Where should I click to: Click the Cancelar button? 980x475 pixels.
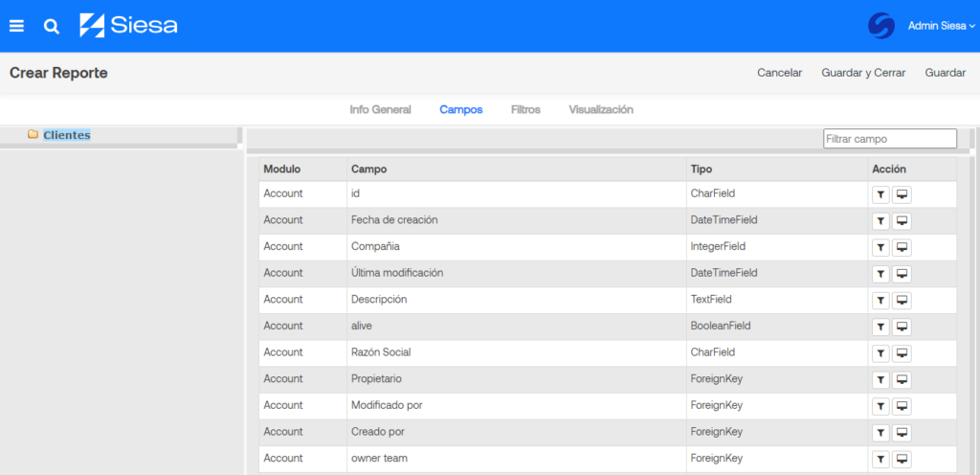(x=779, y=73)
